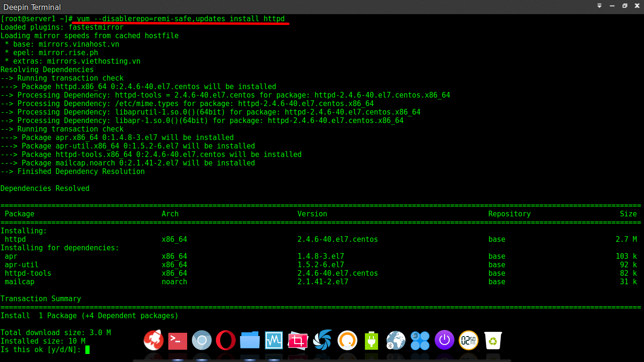Click the 'mailcap' package row name
The image size is (644, 362).
pos(19,282)
